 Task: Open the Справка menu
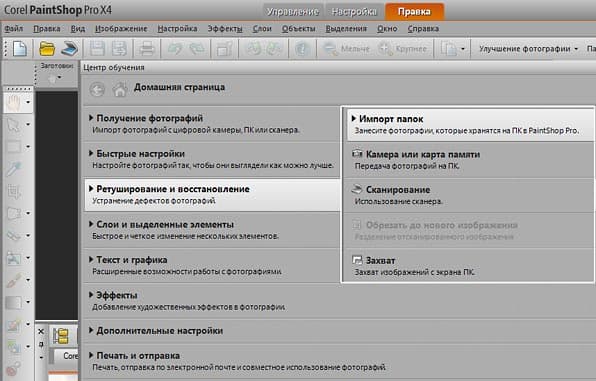point(423,29)
